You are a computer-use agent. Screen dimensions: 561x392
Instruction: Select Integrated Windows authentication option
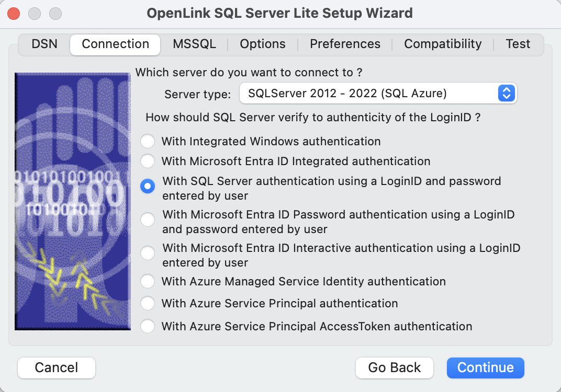click(148, 142)
